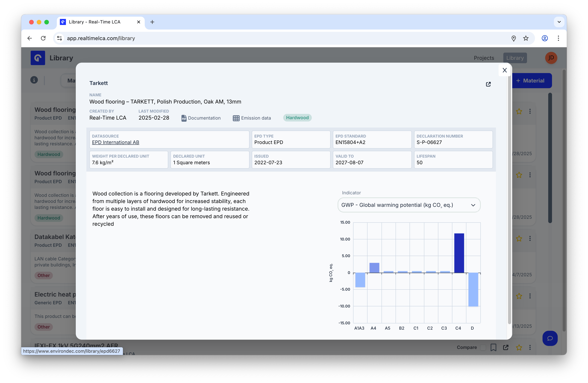This screenshot has height=383, width=588.
Task: Click the Real-Time LCA logo icon
Action: tap(38, 58)
